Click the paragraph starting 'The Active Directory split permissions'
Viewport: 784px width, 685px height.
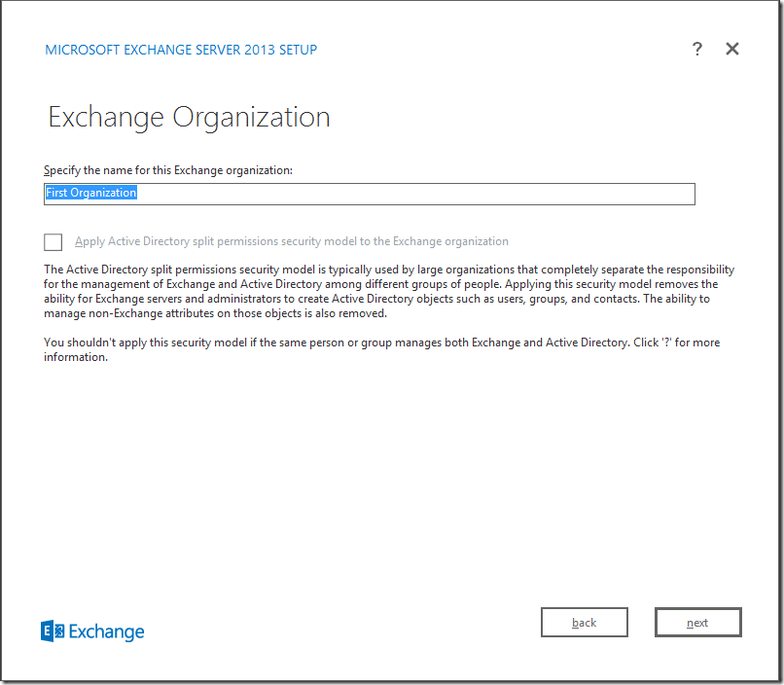click(389, 292)
